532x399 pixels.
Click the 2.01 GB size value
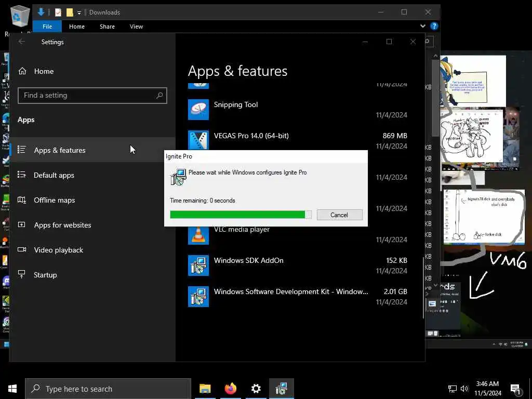(x=395, y=292)
